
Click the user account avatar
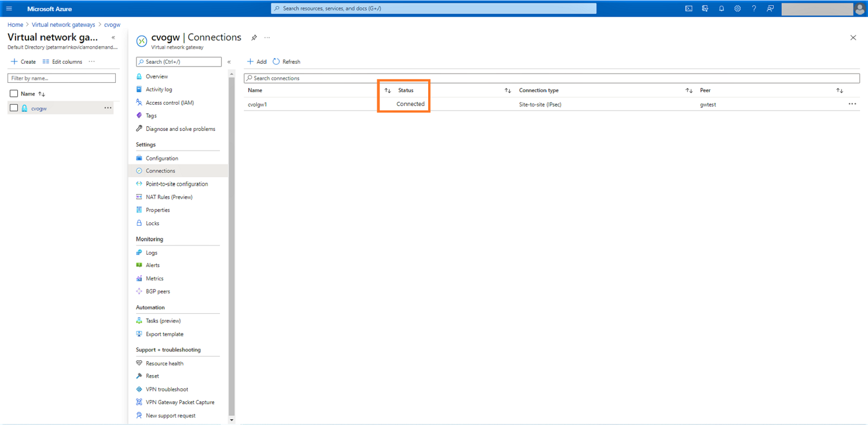pos(860,9)
